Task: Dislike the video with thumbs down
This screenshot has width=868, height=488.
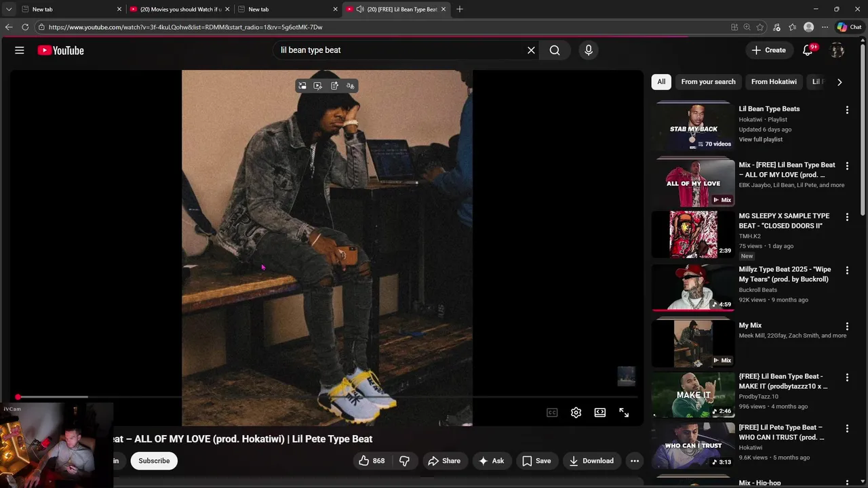Action: (405, 461)
